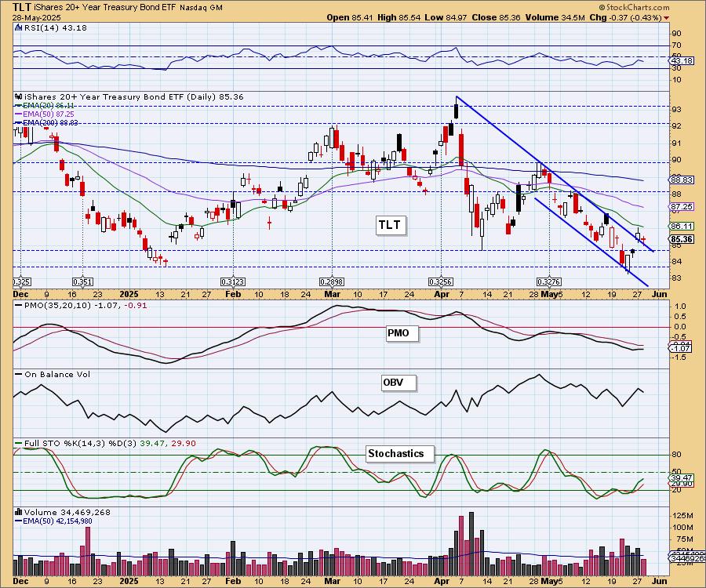Click the 80 level label on the Stochastics axis
This screenshot has height=588, width=706.
(676, 455)
